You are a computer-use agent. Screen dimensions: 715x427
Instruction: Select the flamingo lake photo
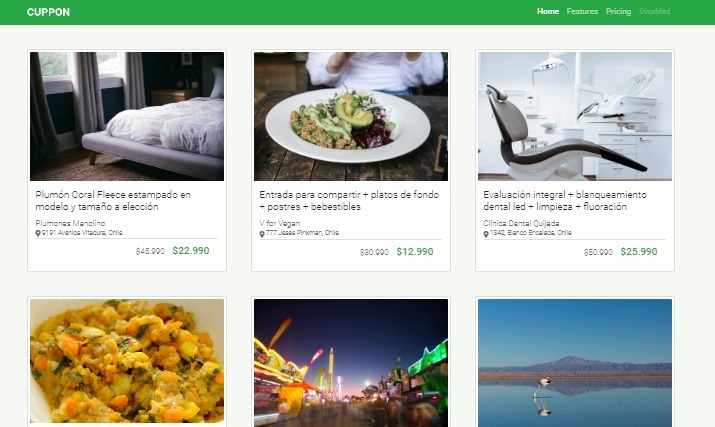tap(575, 361)
